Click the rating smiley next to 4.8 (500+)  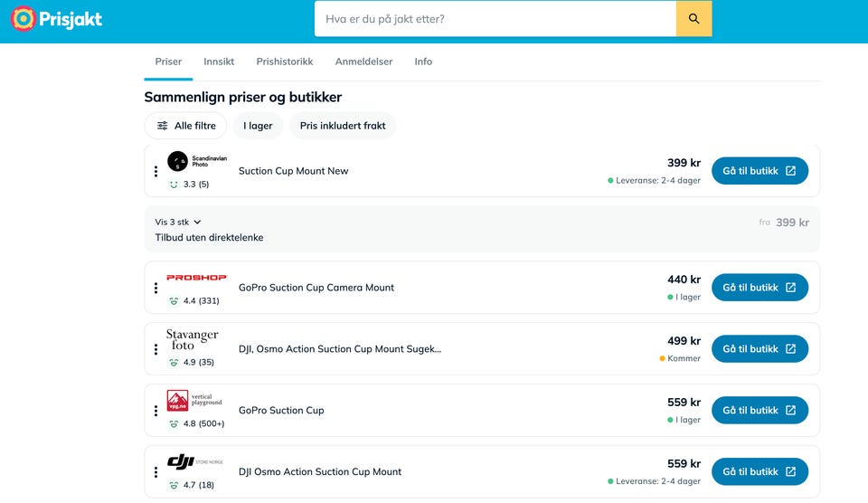pyautogui.click(x=174, y=423)
